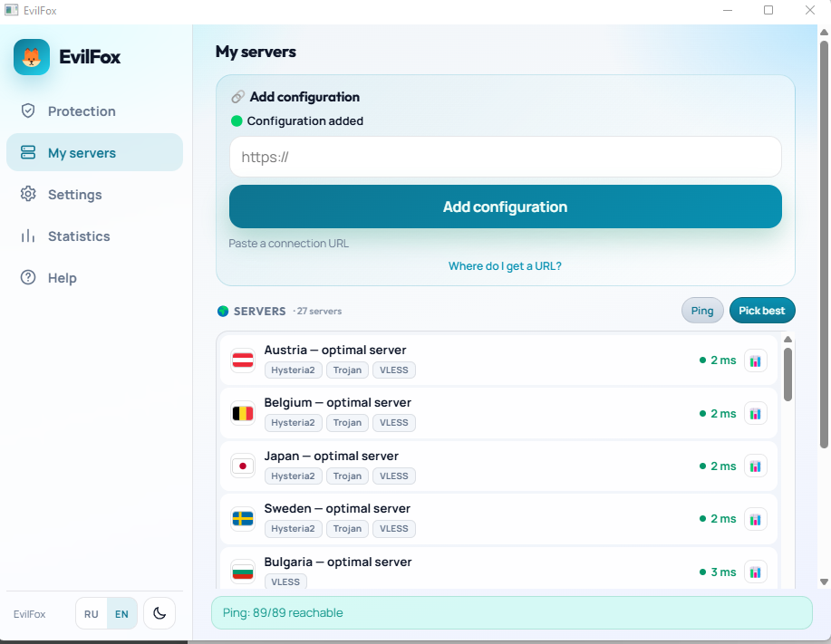Viewport: 831px width, 644px height.
Task: Open the 'Where do I get a URL?' link
Action: pyautogui.click(x=505, y=266)
